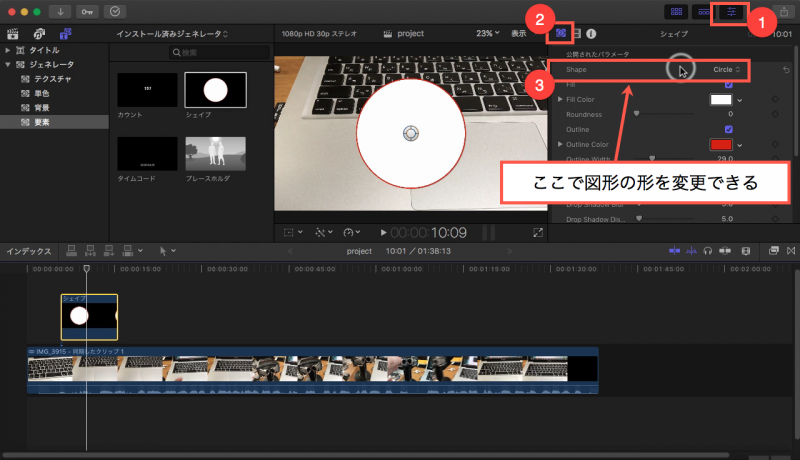Click the Roundness slider handle
800x460 pixels.
(636, 113)
